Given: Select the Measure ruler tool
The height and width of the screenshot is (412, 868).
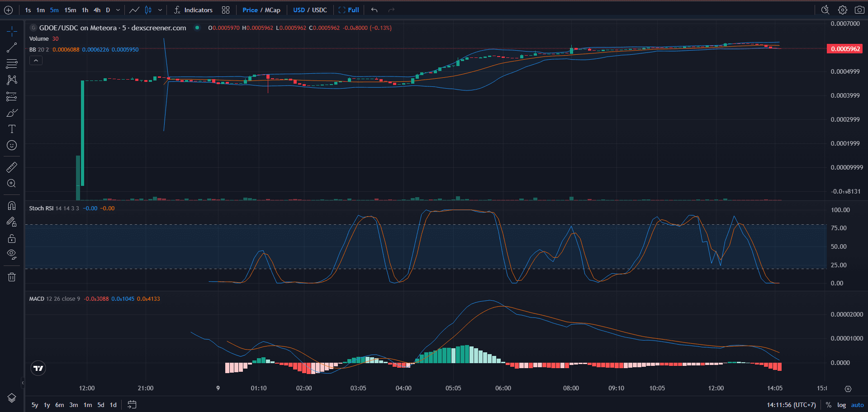Looking at the screenshot, I should coord(11,167).
